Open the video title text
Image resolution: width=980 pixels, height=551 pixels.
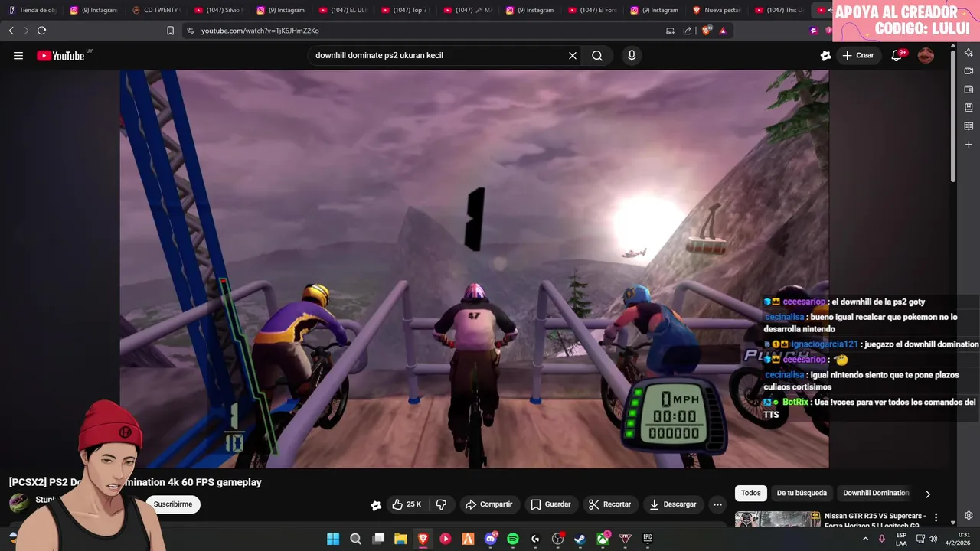(136, 482)
